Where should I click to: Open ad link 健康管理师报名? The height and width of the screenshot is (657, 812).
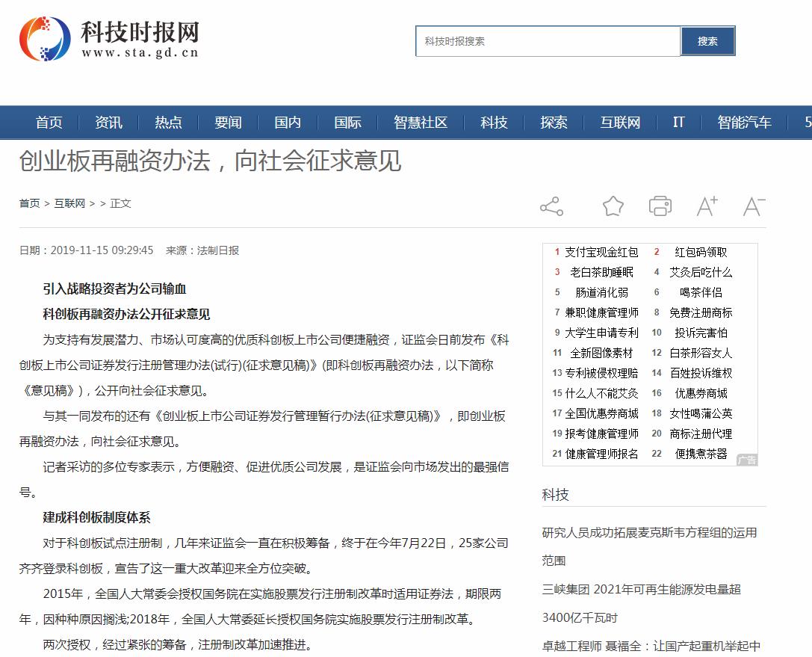click(x=601, y=454)
